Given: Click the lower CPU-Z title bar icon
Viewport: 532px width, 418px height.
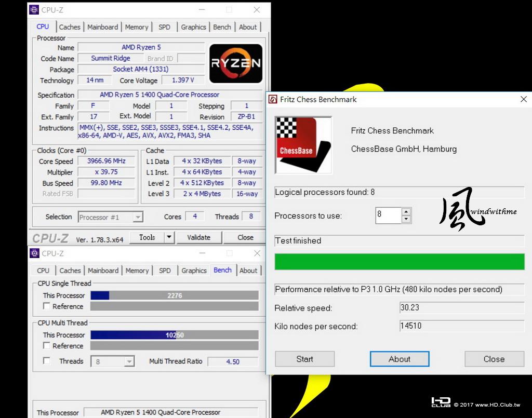Looking at the screenshot, I should [35, 253].
